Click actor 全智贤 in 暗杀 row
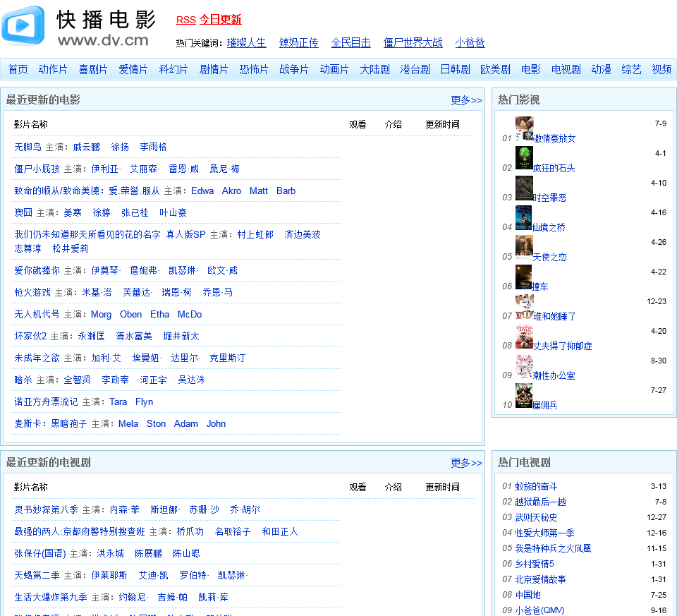Image resolution: width=677 pixels, height=616 pixels. click(x=78, y=380)
